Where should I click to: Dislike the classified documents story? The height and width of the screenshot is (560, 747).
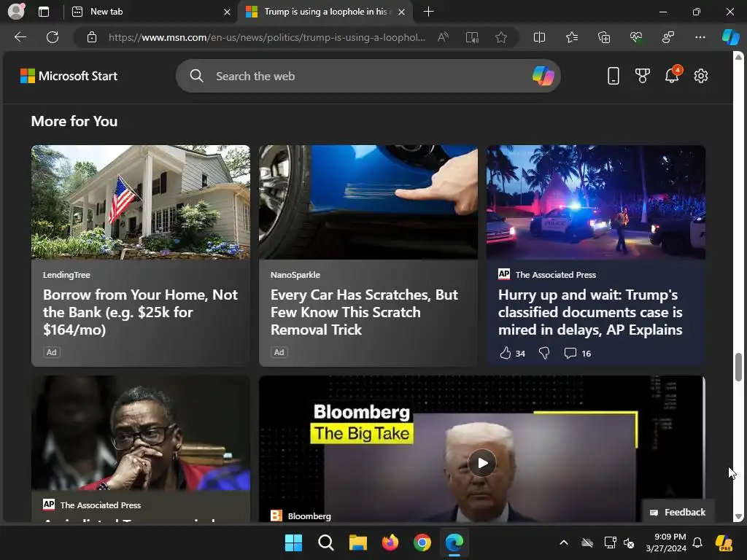coord(544,353)
